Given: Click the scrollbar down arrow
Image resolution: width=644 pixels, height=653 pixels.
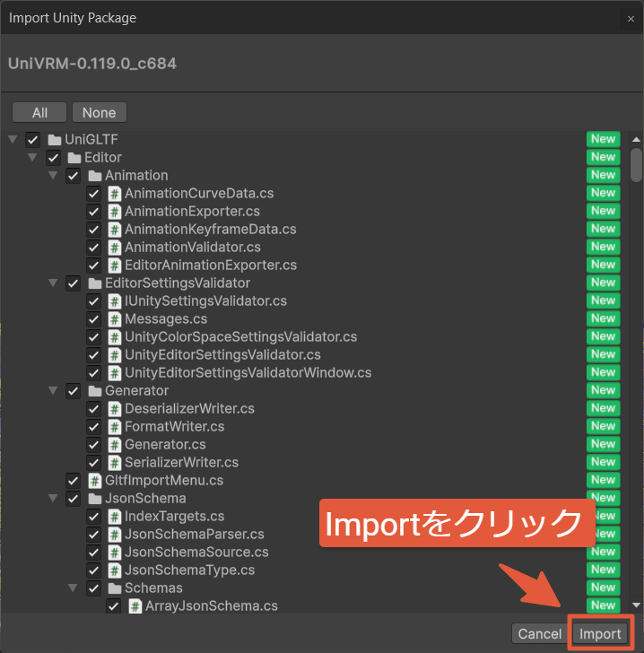Looking at the screenshot, I should [x=636, y=605].
